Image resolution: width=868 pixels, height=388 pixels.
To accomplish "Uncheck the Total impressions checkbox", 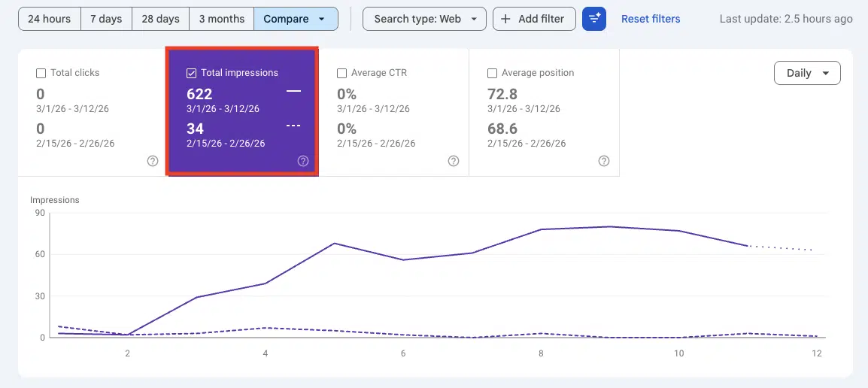I will [x=192, y=74].
